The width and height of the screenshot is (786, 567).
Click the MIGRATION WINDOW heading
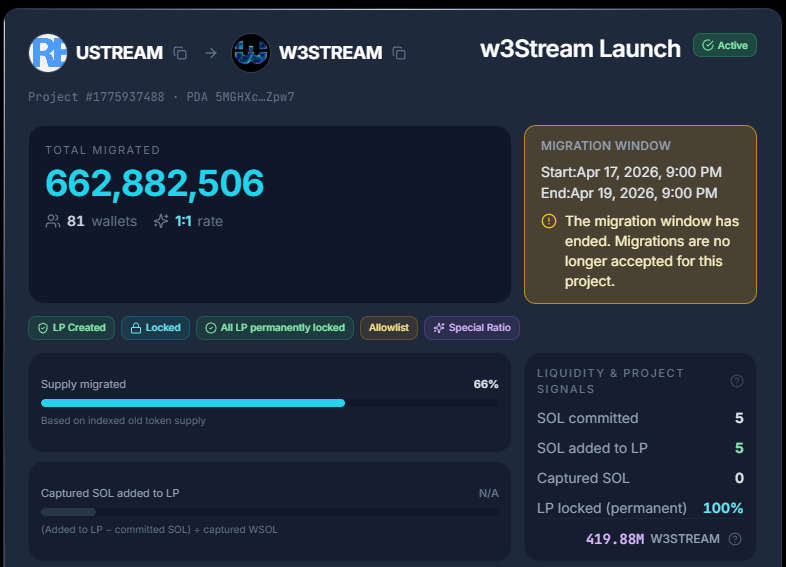pos(606,146)
